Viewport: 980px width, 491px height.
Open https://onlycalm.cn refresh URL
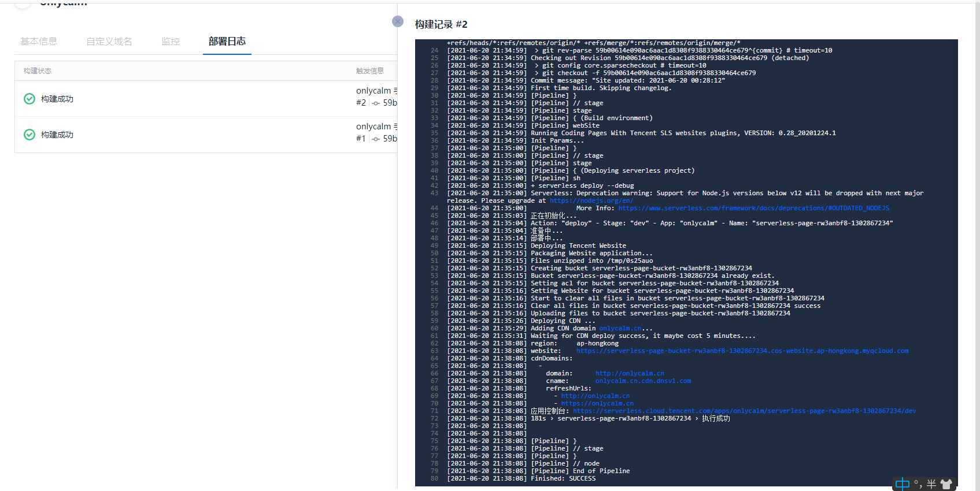[x=597, y=403]
